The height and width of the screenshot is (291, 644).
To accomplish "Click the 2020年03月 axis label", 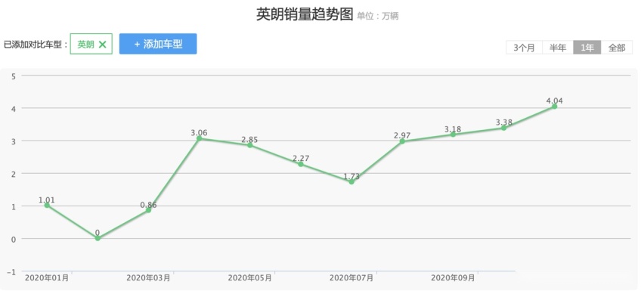I will [x=148, y=278].
